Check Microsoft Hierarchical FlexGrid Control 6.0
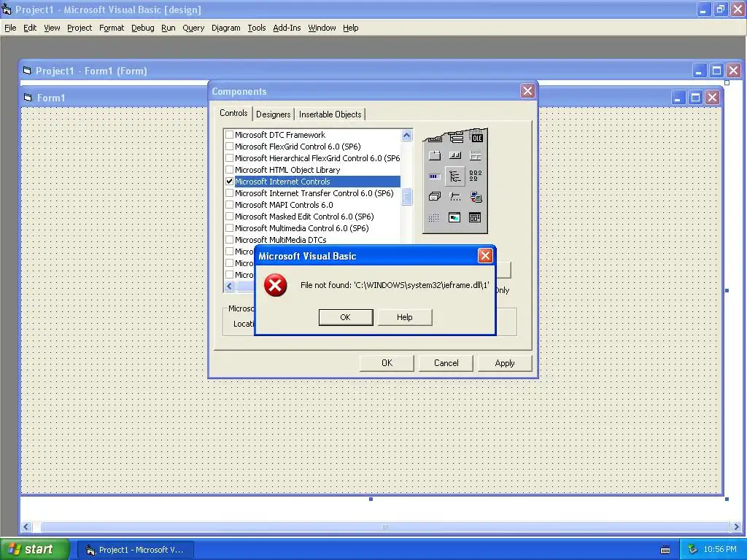Screen dimensions: 747x560 tap(230, 158)
